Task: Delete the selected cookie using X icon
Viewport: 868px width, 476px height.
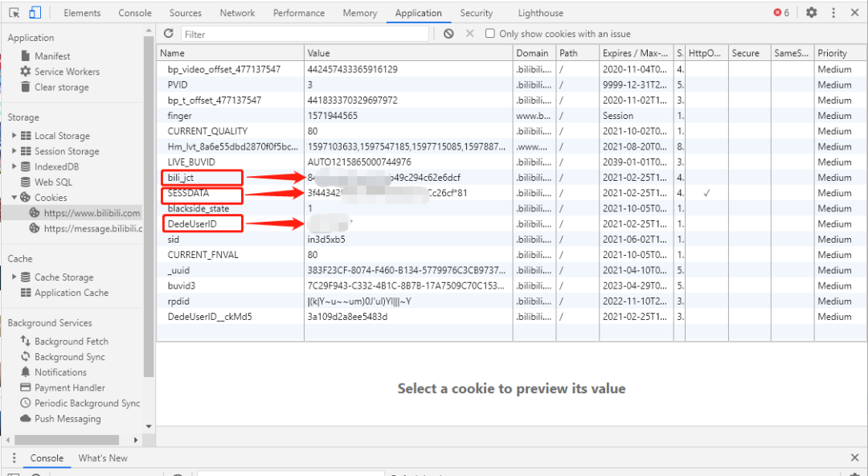Action: coord(470,33)
